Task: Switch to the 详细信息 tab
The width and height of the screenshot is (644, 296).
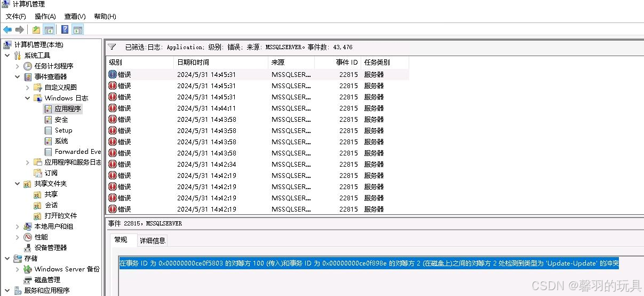Action: tap(153, 240)
